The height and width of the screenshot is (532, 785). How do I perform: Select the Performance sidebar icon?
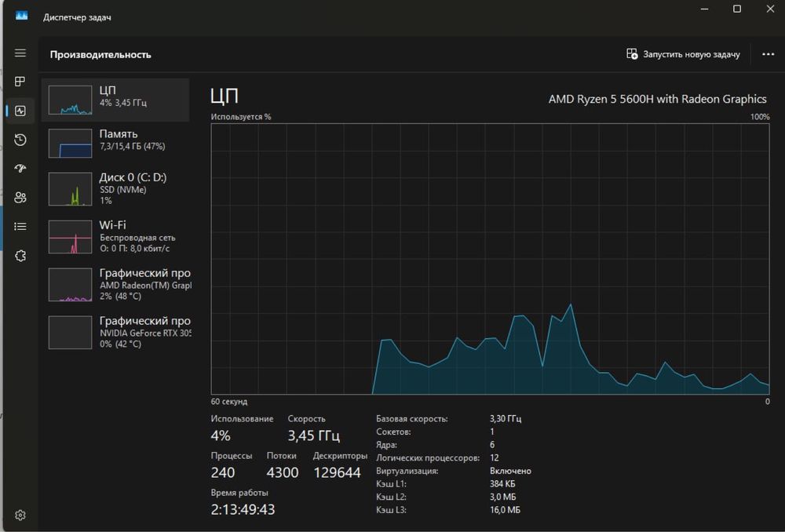pyautogui.click(x=20, y=111)
